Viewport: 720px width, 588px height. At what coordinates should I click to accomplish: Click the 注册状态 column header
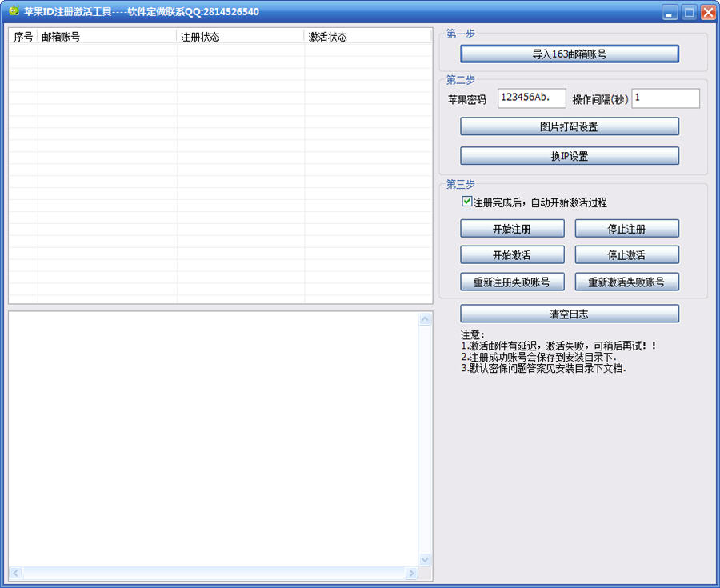[x=241, y=37]
